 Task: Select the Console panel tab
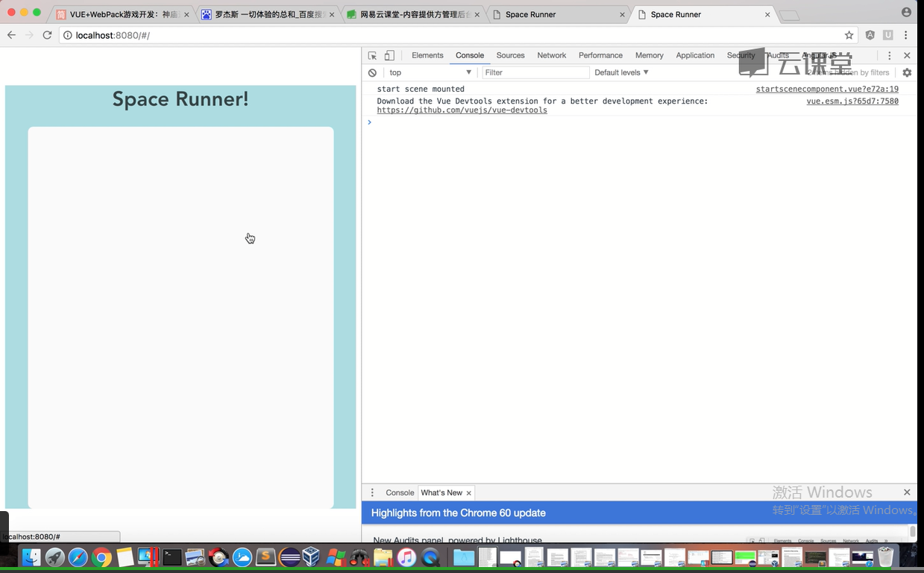470,55
